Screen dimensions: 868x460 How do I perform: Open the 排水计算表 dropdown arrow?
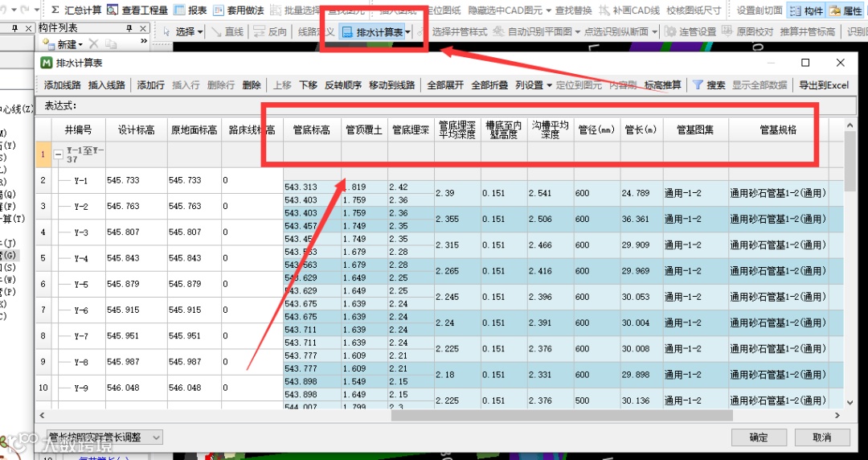(407, 32)
